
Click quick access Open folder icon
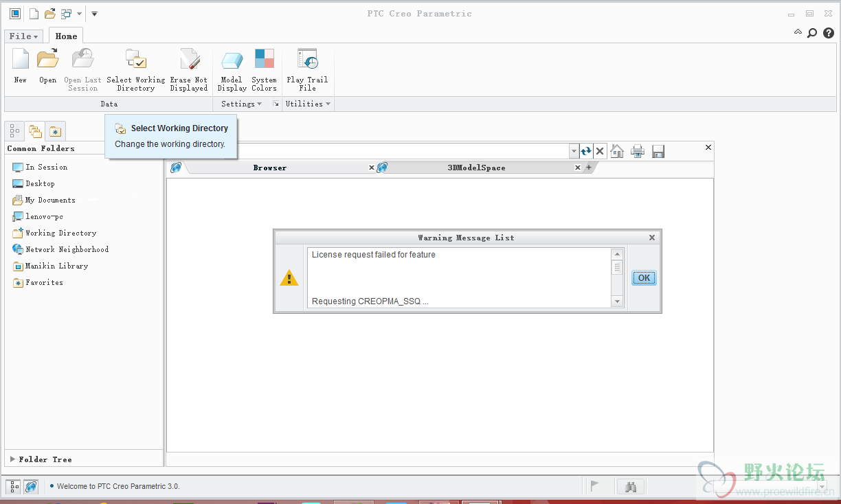click(49, 14)
